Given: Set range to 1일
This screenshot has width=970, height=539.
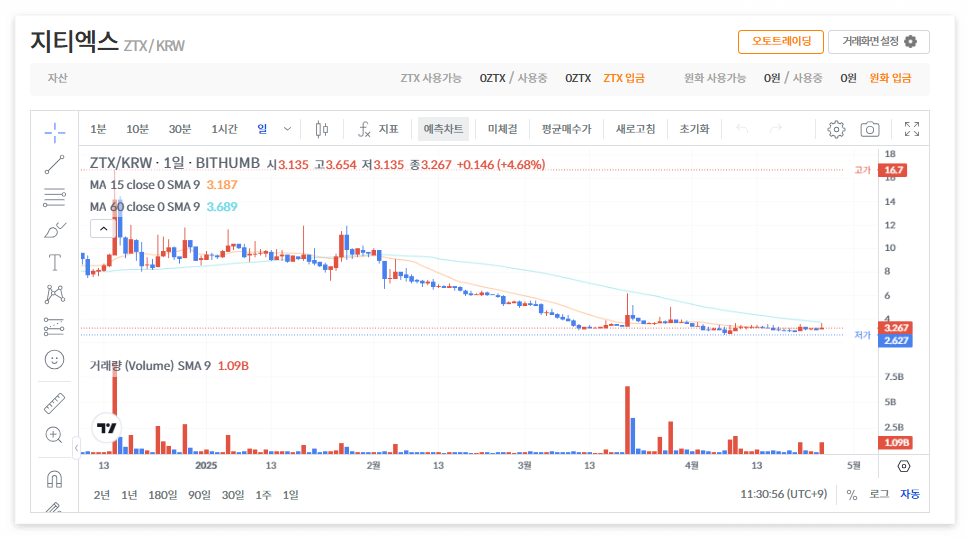Looking at the screenshot, I should click(x=290, y=494).
